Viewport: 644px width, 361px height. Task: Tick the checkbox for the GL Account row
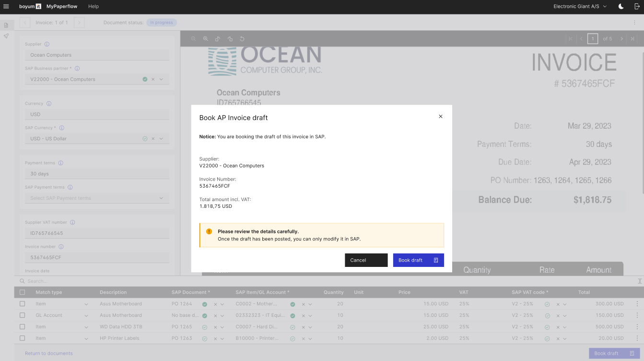[x=23, y=315]
